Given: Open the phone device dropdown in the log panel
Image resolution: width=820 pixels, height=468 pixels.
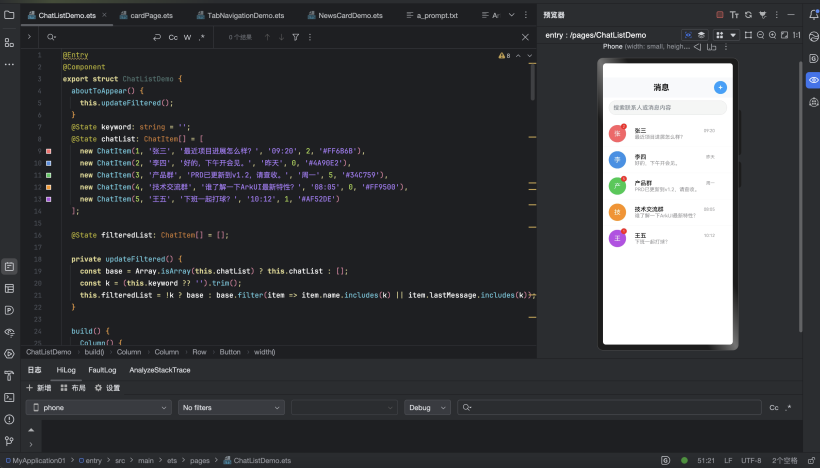Looking at the screenshot, I should (x=98, y=408).
